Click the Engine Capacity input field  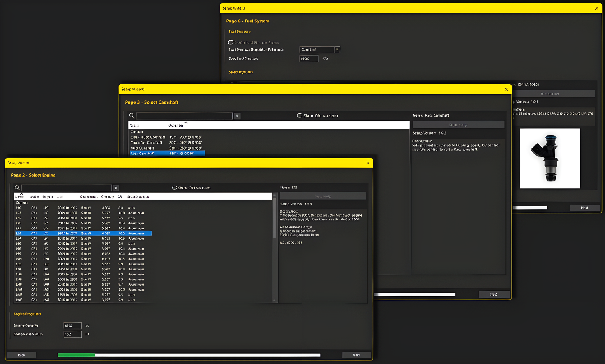72,325
